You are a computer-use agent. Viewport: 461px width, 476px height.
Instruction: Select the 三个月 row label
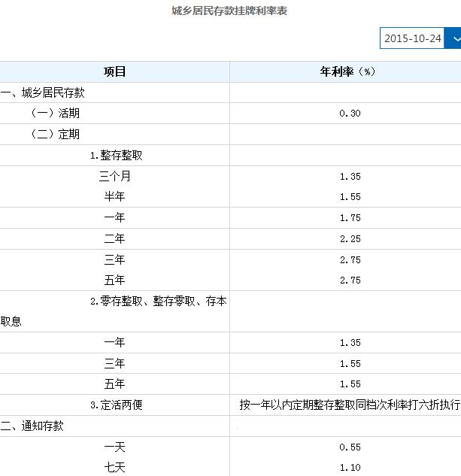pos(115,176)
